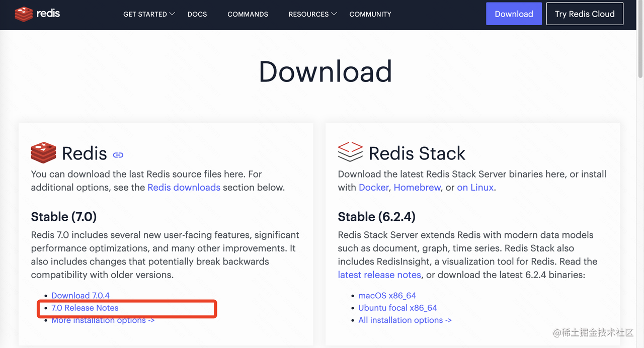Select the macOS x86_64 download link
The image size is (644, 348).
coord(387,296)
